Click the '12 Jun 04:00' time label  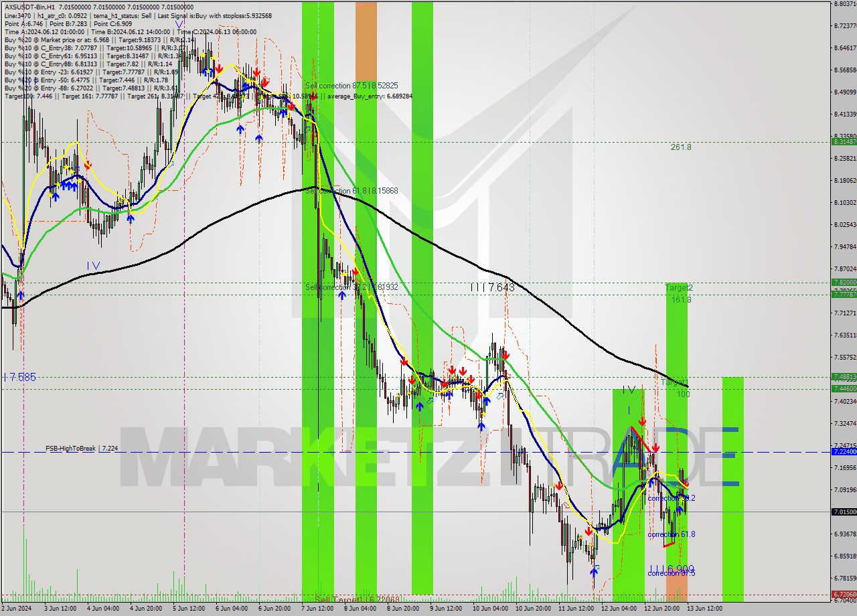coord(618,609)
